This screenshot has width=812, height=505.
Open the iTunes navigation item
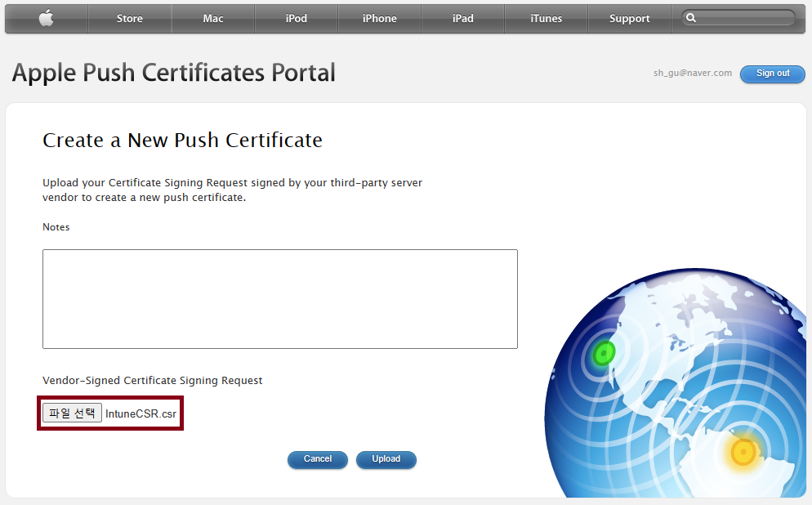coord(547,19)
